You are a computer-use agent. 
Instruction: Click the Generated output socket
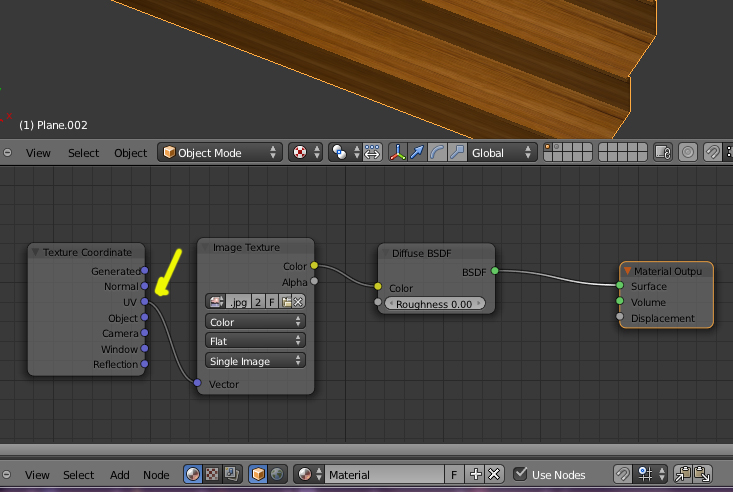click(144, 270)
